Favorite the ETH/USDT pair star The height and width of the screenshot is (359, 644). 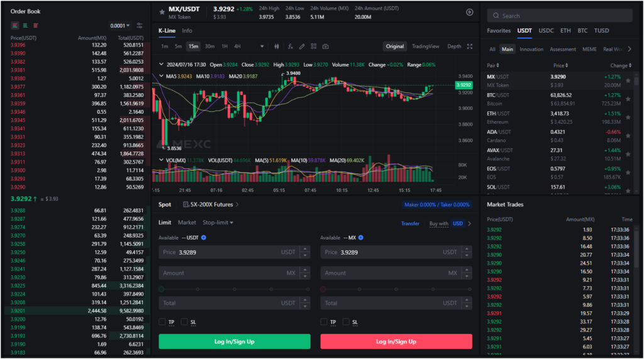point(628,118)
